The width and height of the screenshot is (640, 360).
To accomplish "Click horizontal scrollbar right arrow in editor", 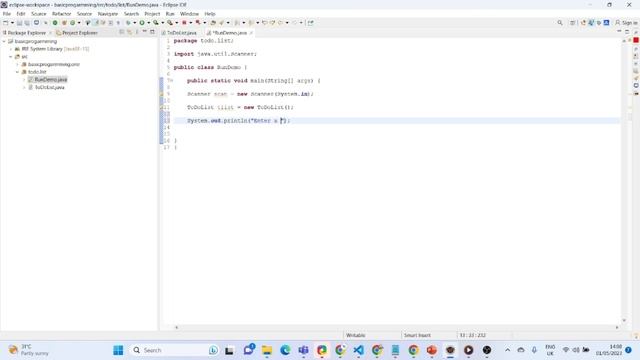I will tap(617, 327).
